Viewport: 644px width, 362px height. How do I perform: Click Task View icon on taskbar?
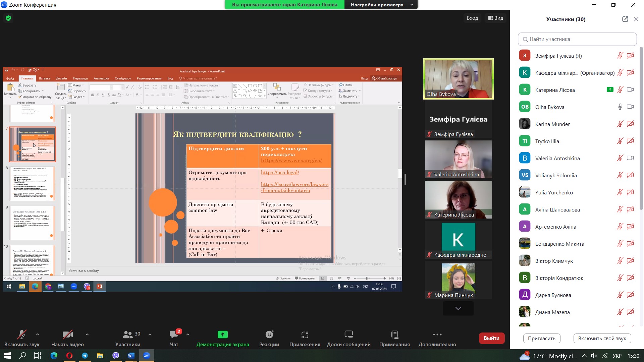point(38,356)
